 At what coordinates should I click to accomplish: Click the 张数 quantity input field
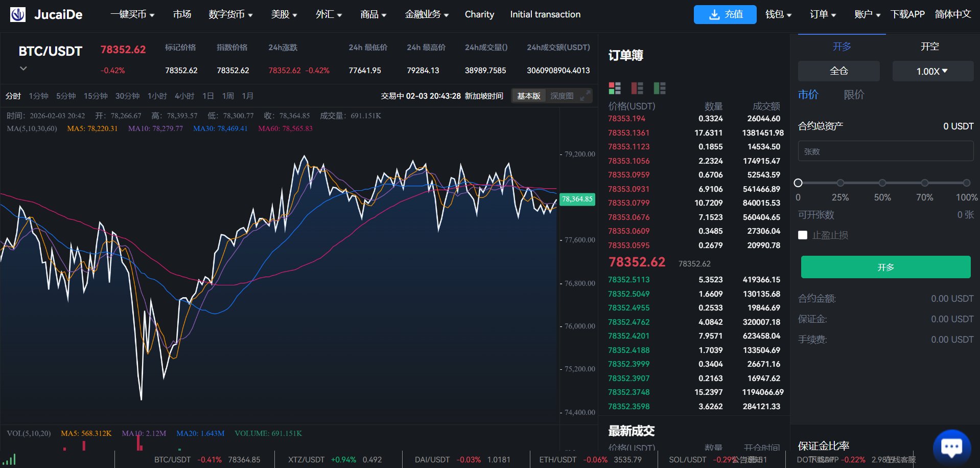click(x=885, y=151)
